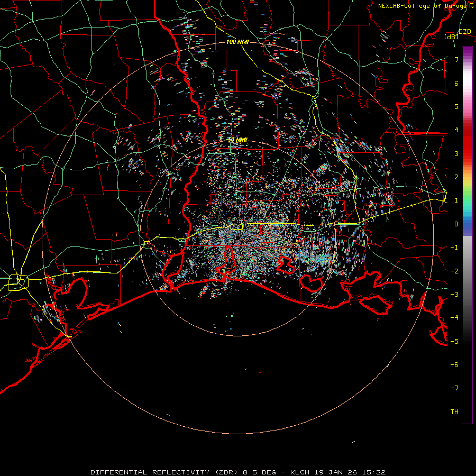The height and width of the screenshot is (476, 476).
Task: Click the 0 value on color scale
Action: (x=456, y=224)
